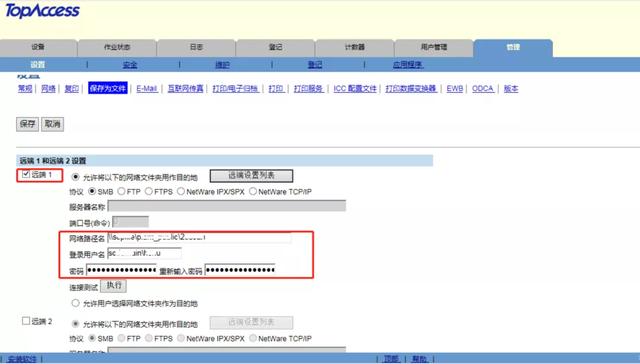
Task: Click 执行 to test connection
Action: pos(113,286)
